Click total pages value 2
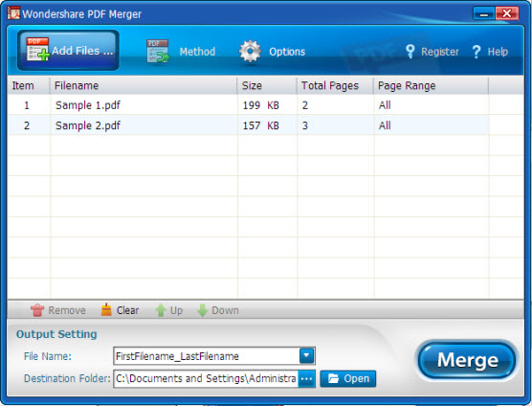This screenshot has height=406, width=532. [x=305, y=105]
